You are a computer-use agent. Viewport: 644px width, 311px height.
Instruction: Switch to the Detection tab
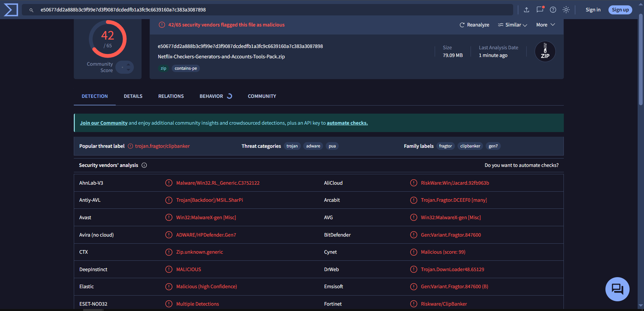click(x=95, y=96)
